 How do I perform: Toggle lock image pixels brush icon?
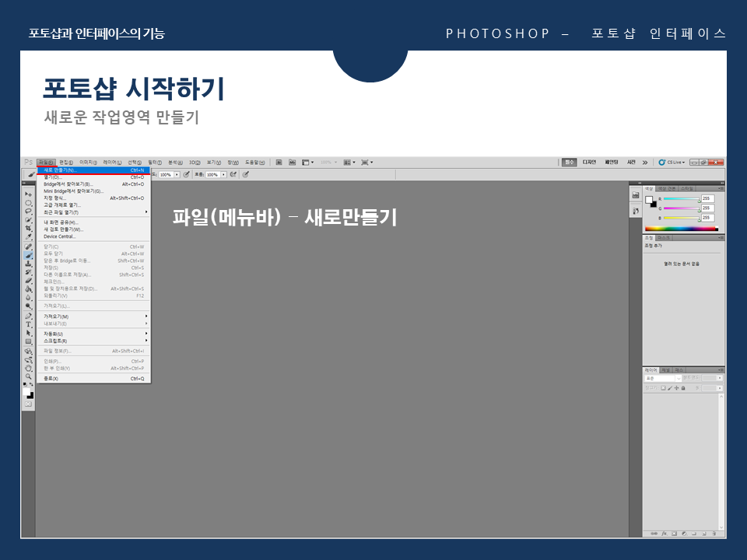click(670, 388)
